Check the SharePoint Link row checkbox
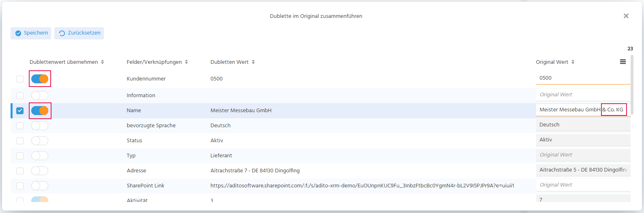This screenshot has height=213, width=644. pyautogui.click(x=20, y=186)
